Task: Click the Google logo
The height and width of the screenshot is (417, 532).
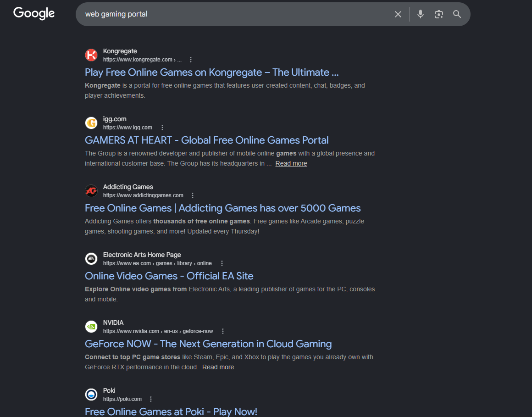Action: pos(34,14)
